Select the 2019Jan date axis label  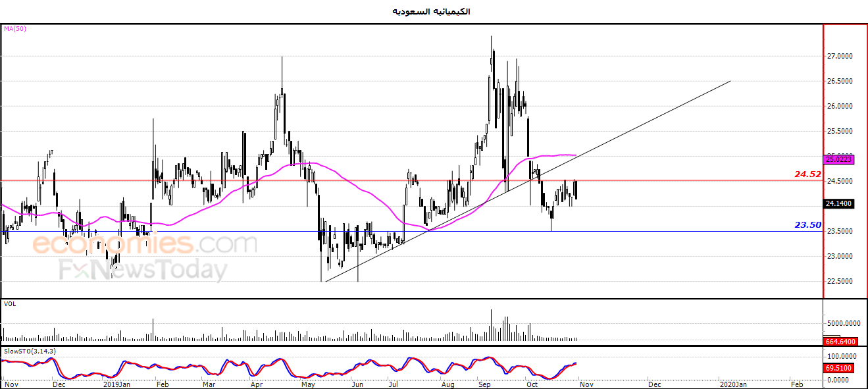(x=116, y=383)
